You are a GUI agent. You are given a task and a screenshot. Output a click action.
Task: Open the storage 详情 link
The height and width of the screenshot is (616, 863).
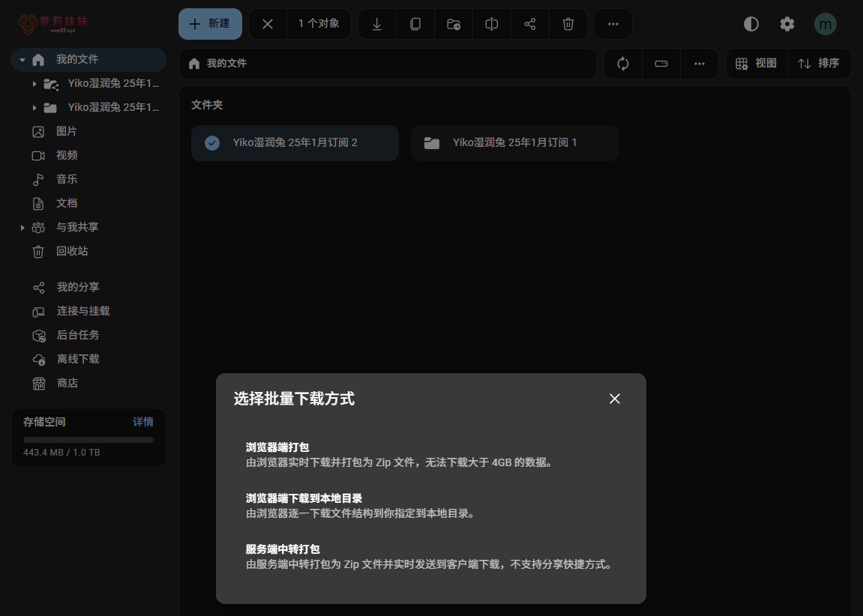coord(143,422)
